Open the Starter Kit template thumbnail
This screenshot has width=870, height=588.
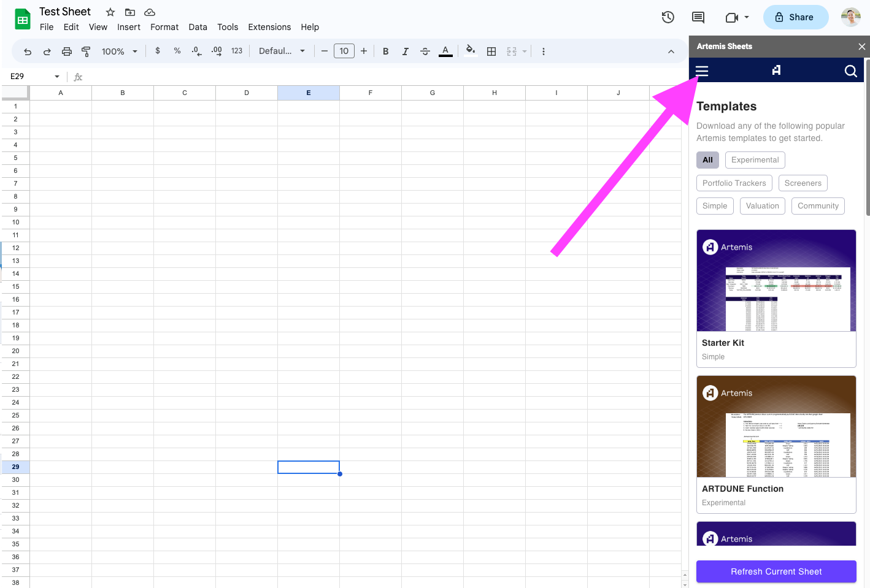pyautogui.click(x=776, y=281)
